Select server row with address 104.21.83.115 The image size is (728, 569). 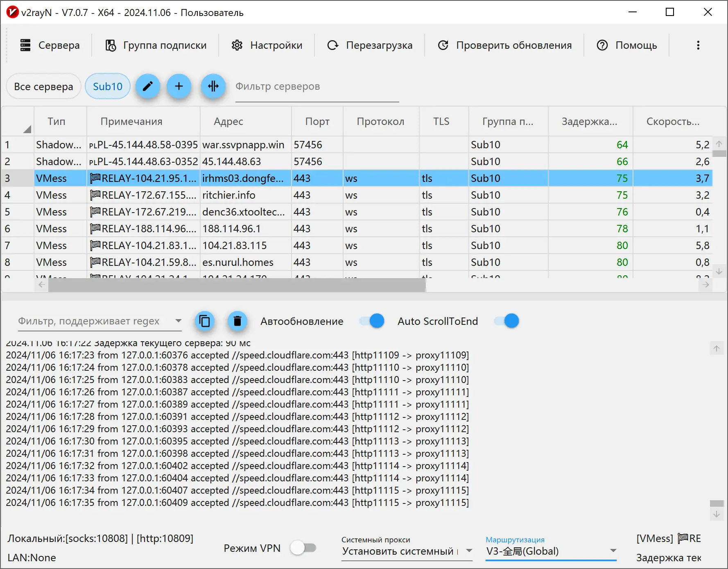coord(357,245)
